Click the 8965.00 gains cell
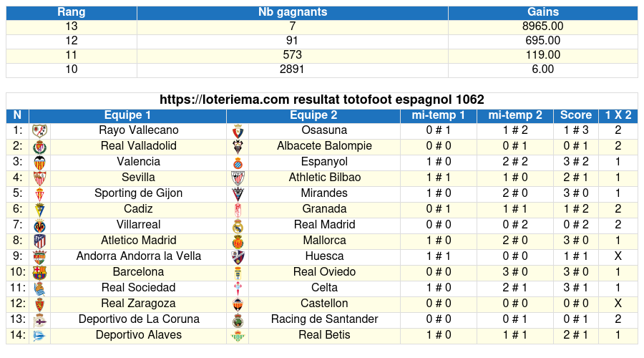 tap(542, 26)
